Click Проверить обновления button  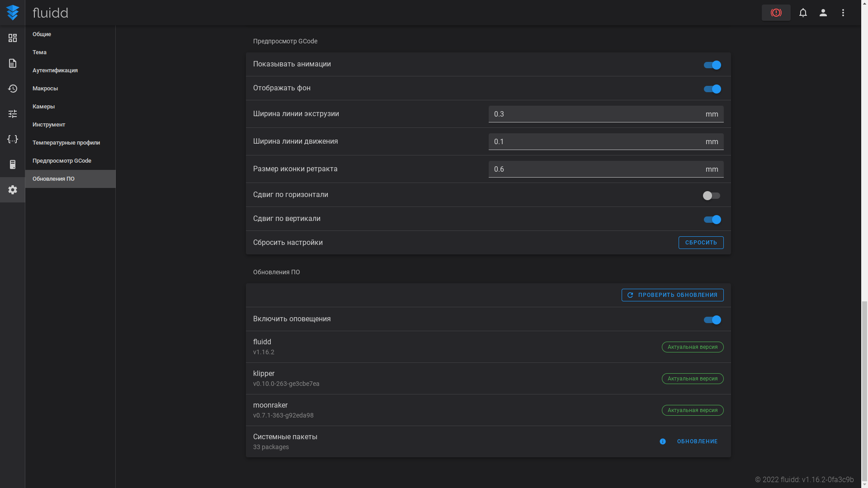click(x=672, y=295)
